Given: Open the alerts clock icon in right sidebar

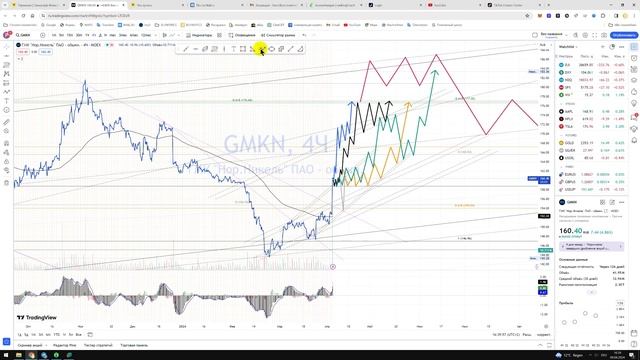Looking at the screenshot, I should point(634,58).
